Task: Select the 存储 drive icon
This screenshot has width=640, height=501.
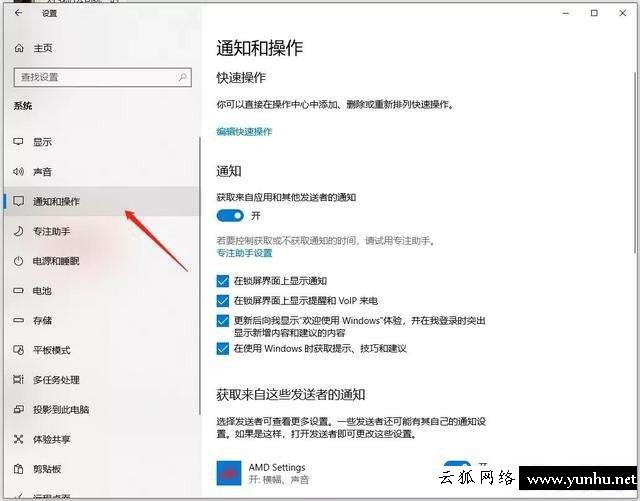Action: pyautogui.click(x=18, y=320)
